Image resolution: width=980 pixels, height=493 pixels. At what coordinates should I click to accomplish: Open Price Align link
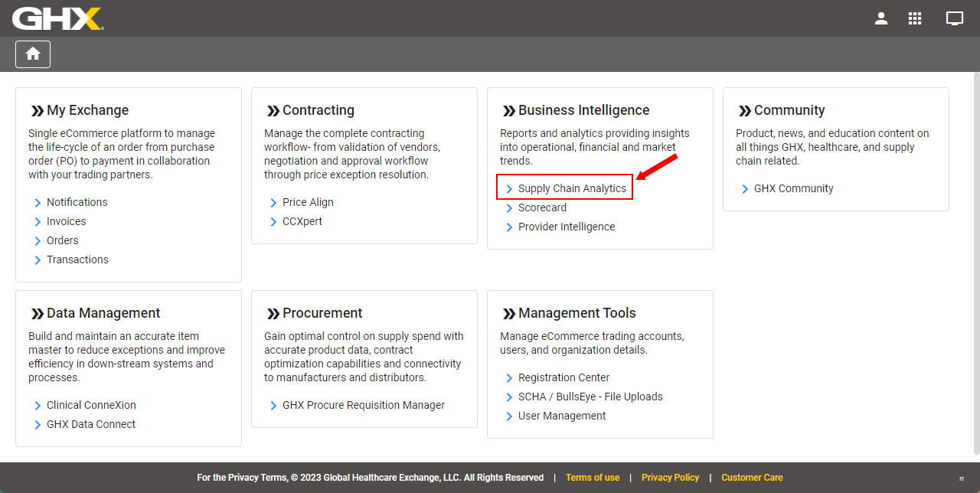308,202
